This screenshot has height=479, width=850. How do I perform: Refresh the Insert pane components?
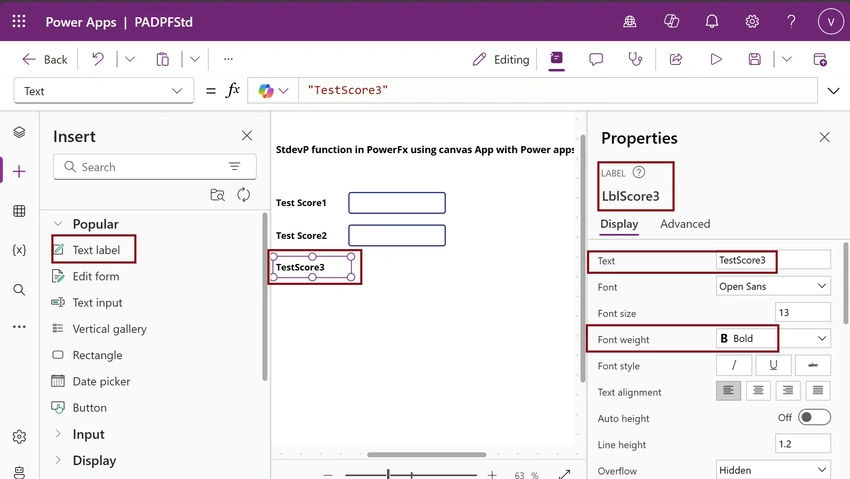click(x=243, y=195)
